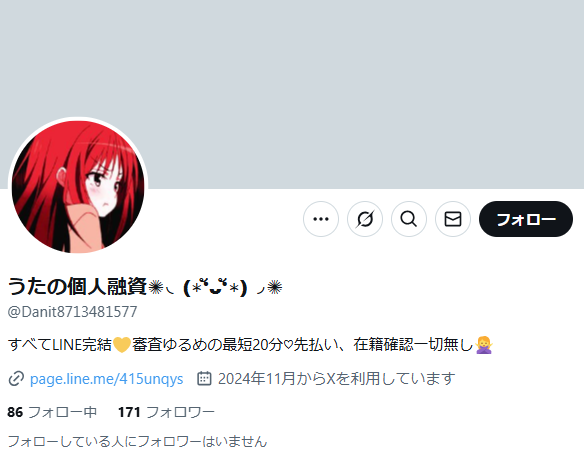Open the three-dot more options menu

click(x=321, y=219)
